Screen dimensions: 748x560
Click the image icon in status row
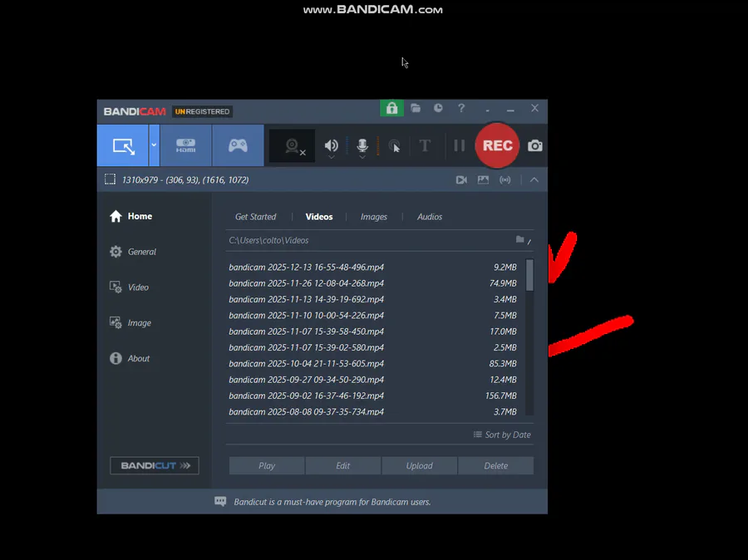coord(483,179)
